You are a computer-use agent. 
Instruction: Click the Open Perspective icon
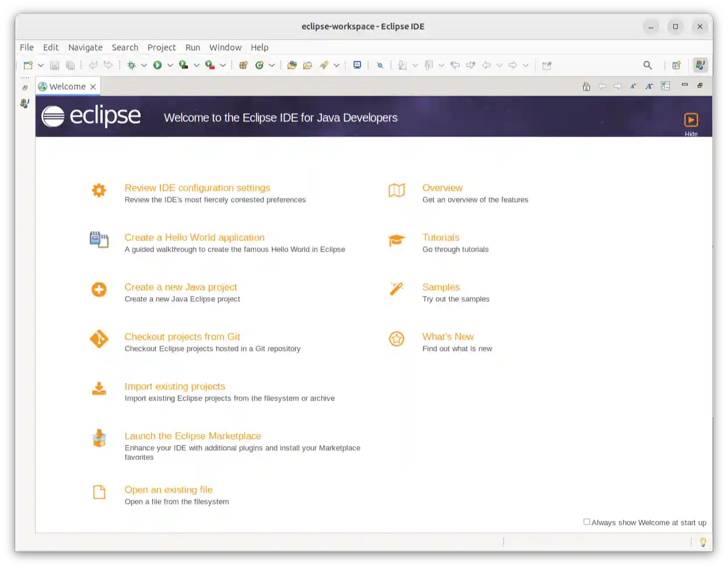[x=676, y=65]
